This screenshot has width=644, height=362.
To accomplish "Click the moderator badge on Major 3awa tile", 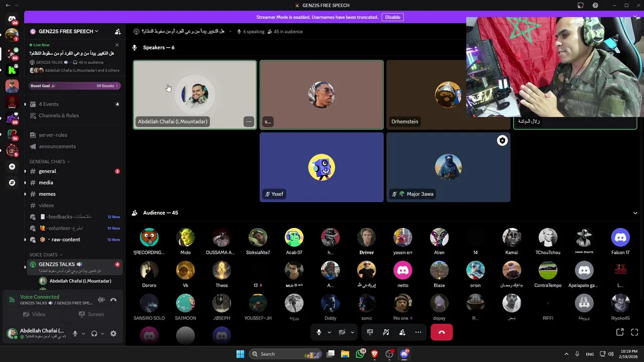I will [502, 141].
